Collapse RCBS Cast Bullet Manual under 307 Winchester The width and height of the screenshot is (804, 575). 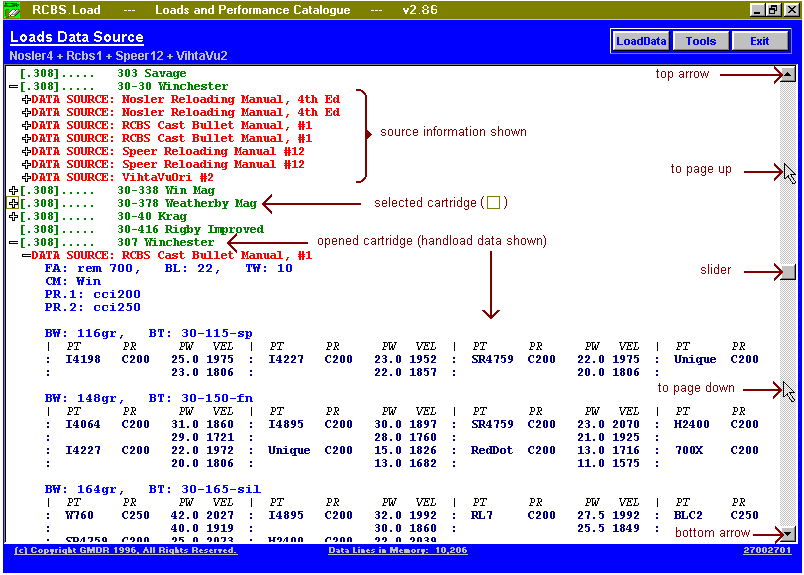pyautogui.click(x=26, y=255)
